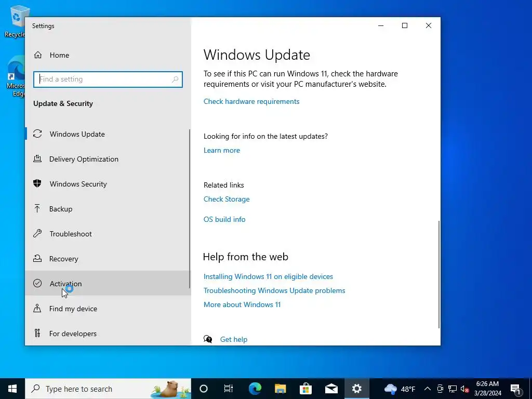Viewport: 532px width, 399px height.
Task: Open Installing Windows 11 on eligible devices link
Action: coord(268,276)
